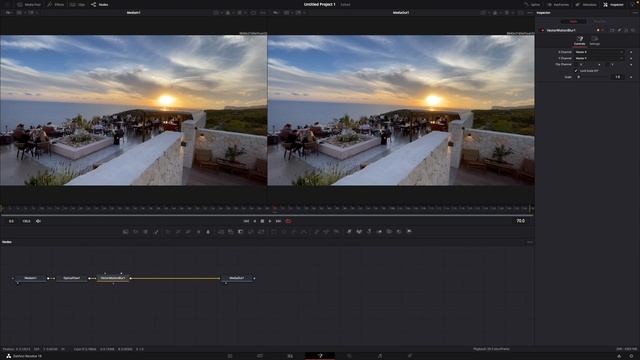Switch to the Edit page
Image resolution: width=640 pixels, height=360 pixels.
pos(290,356)
